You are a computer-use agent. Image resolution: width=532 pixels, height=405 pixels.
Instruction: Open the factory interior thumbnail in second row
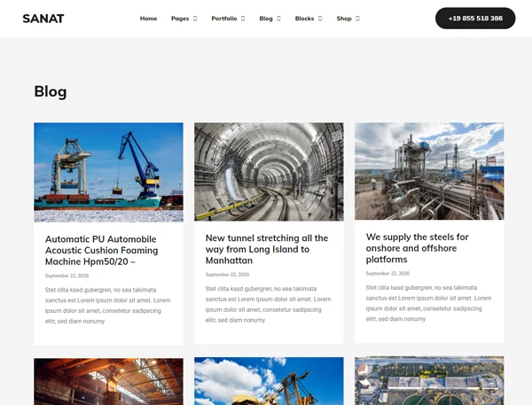click(108, 381)
